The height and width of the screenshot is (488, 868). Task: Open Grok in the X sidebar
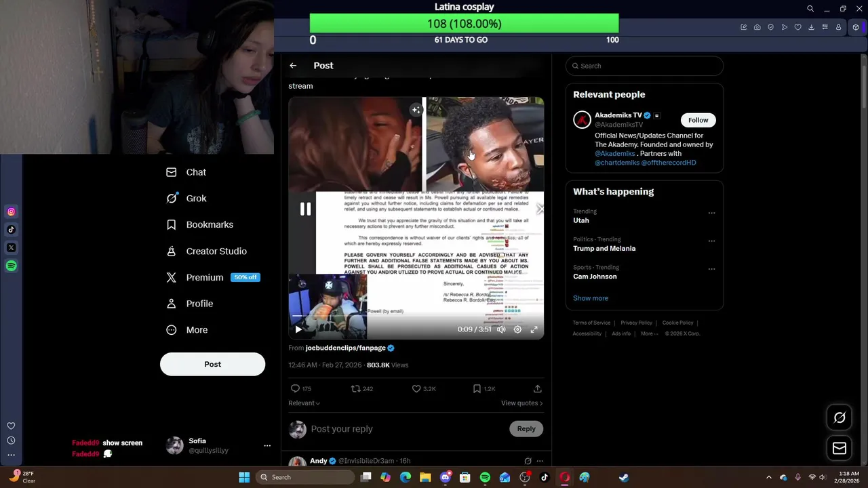(x=186, y=199)
